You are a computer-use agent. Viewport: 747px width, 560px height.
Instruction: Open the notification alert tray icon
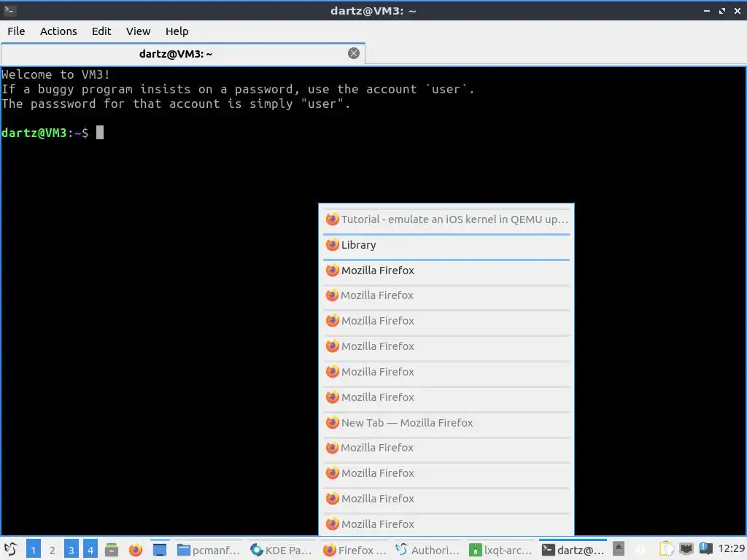click(x=705, y=549)
